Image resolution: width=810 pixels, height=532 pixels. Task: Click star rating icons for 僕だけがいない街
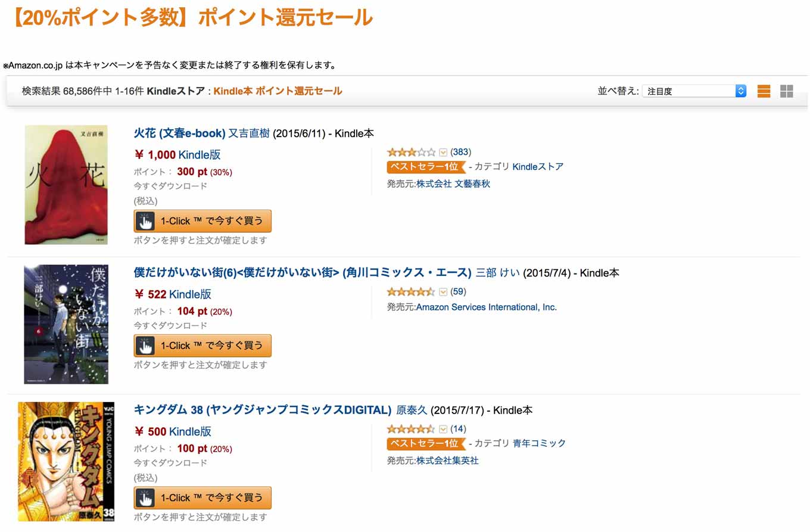411,292
